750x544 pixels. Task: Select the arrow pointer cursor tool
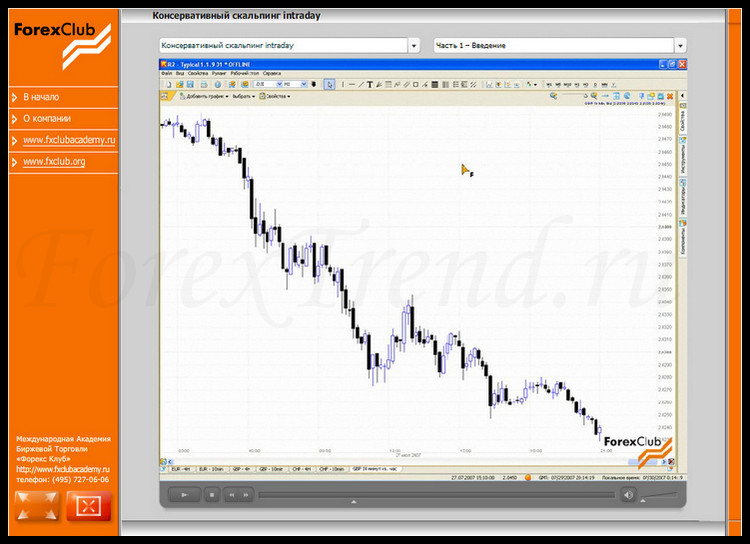pyautogui.click(x=329, y=84)
